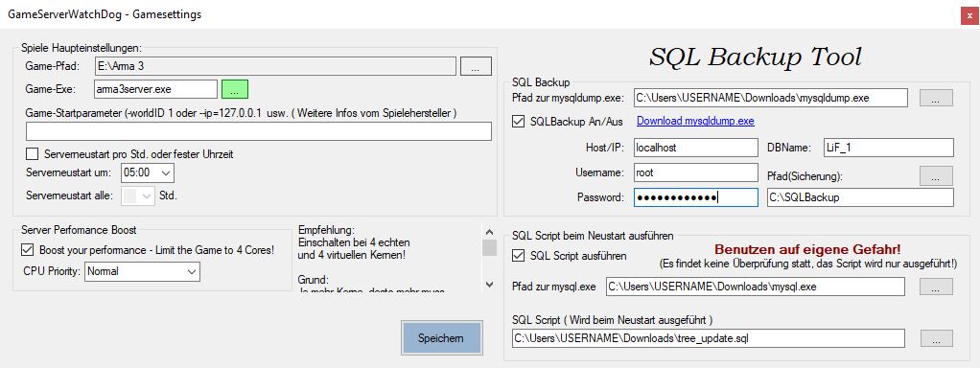Uncheck SQLBackup An/Aus
The width and height of the screenshot is (980, 368).
click(518, 121)
